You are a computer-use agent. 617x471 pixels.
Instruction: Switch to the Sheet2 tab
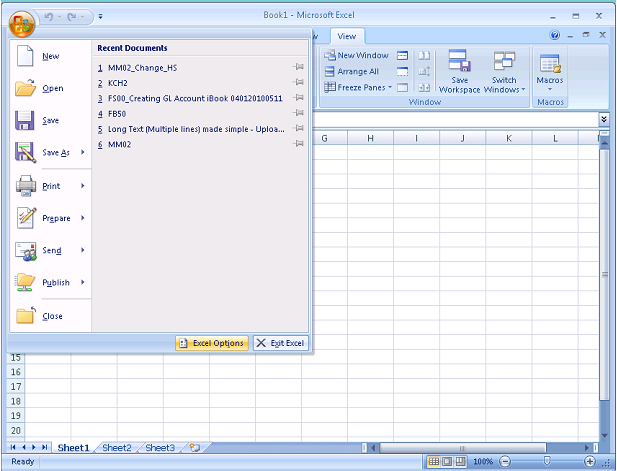(x=117, y=448)
